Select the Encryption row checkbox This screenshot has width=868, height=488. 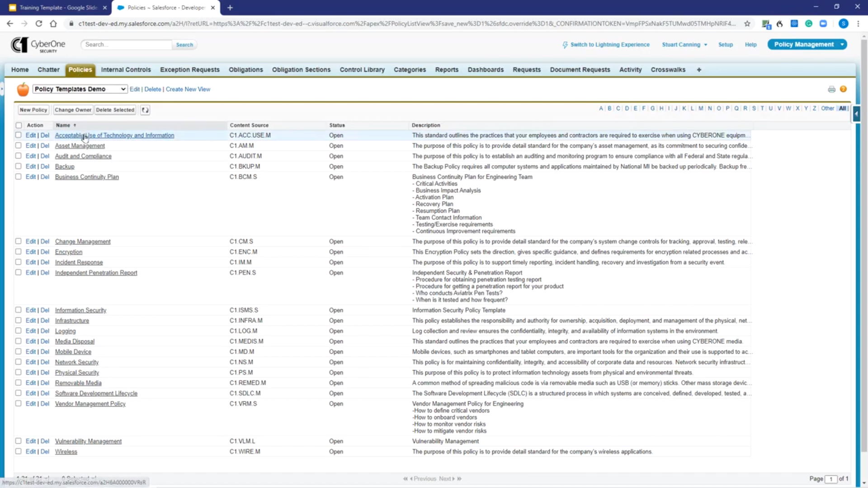18,252
